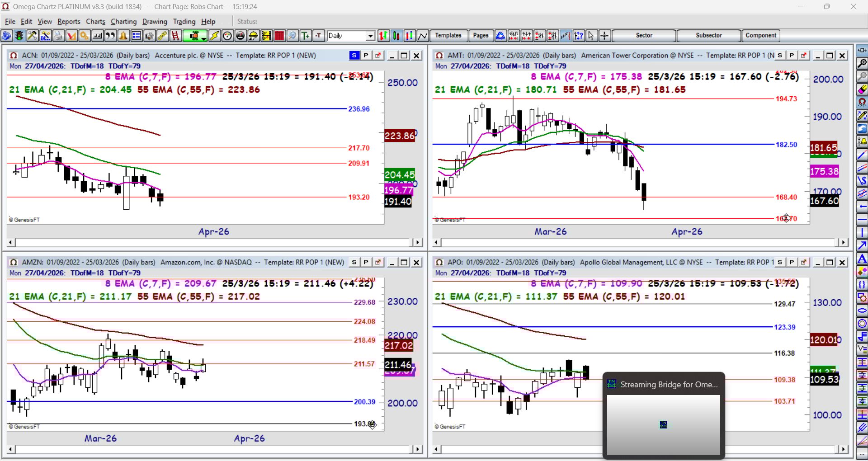Click the Sector button
This screenshot has height=461, width=868.
[644, 36]
